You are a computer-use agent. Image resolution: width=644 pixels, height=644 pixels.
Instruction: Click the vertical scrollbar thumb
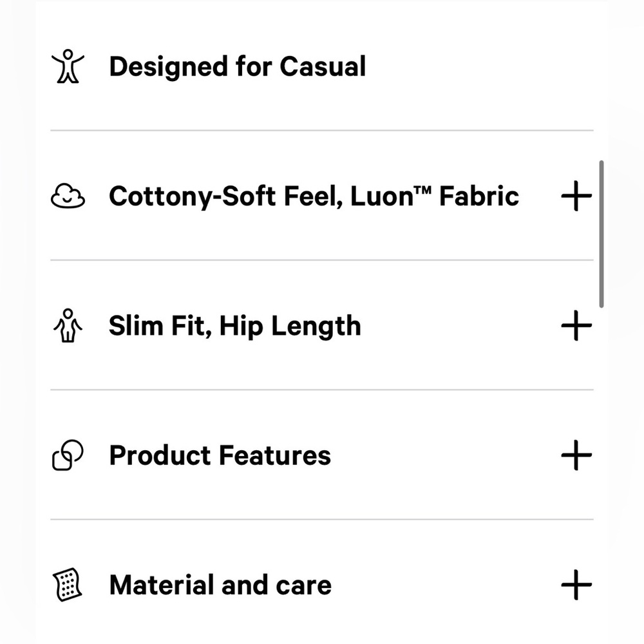point(601,234)
